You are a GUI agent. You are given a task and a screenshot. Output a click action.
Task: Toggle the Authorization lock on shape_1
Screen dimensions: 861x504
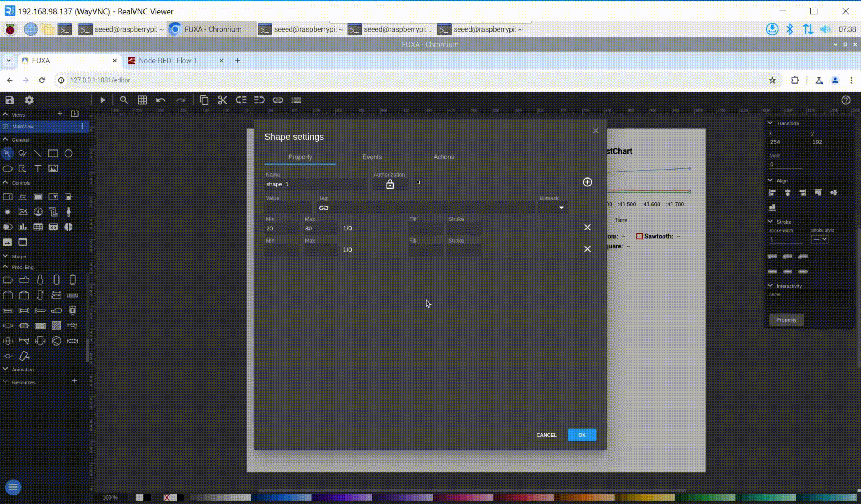pyautogui.click(x=390, y=184)
